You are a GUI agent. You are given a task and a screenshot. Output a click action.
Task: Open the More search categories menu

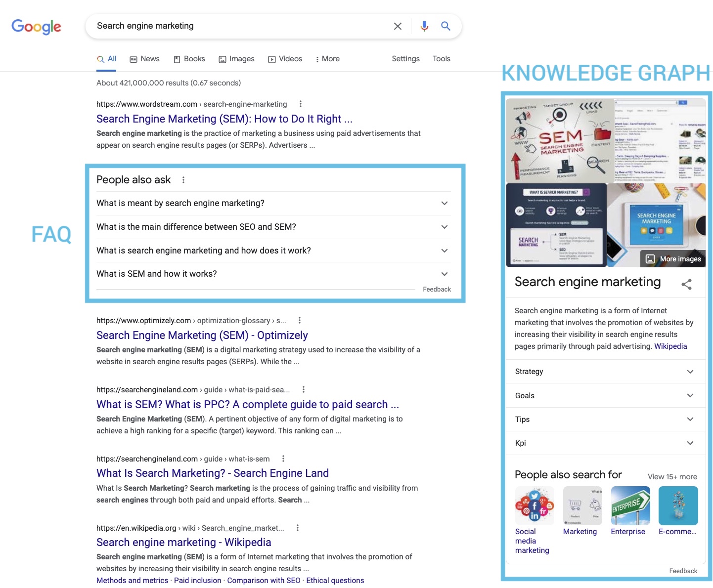(327, 59)
